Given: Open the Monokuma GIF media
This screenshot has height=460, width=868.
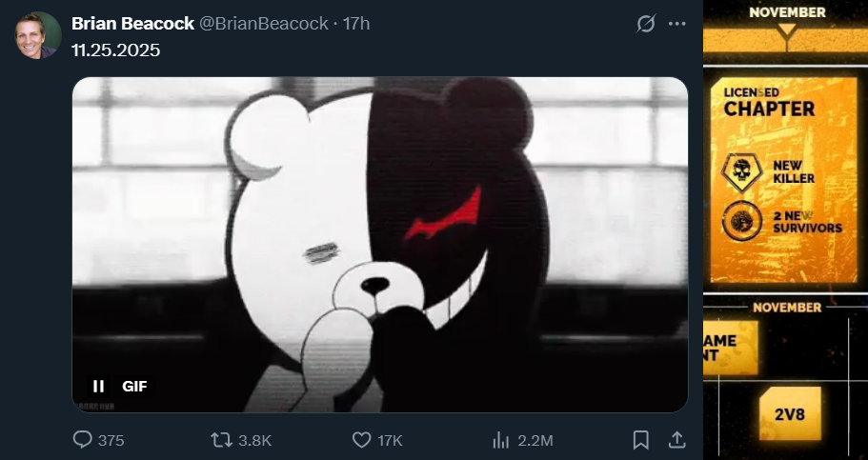Looking at the screenshot, I should click(380, 244).
